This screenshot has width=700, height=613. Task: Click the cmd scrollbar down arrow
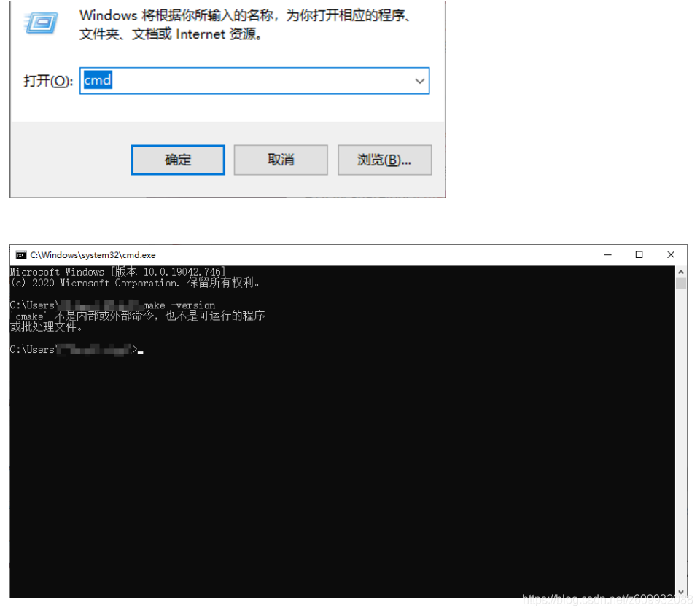click(x=681, y=592)
